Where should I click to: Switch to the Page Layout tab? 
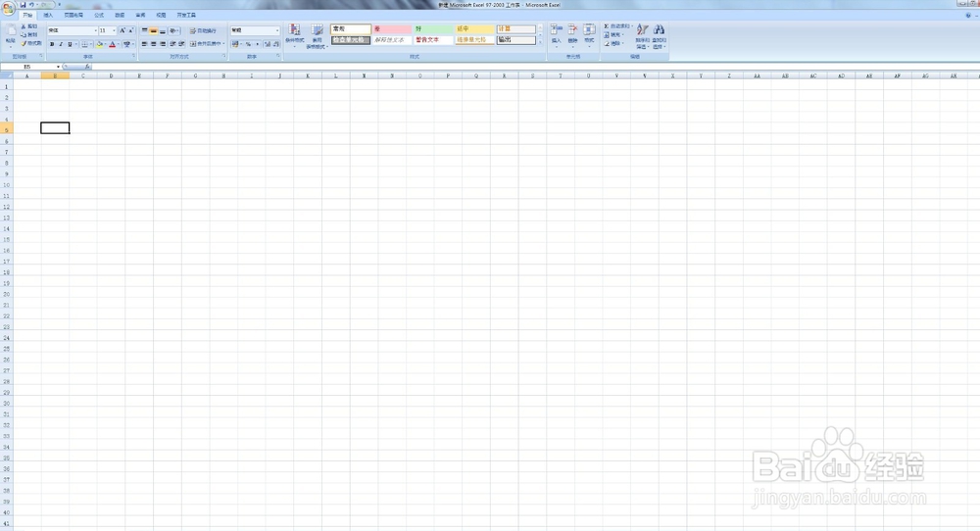pyautogui.click(x=73, y=15)
